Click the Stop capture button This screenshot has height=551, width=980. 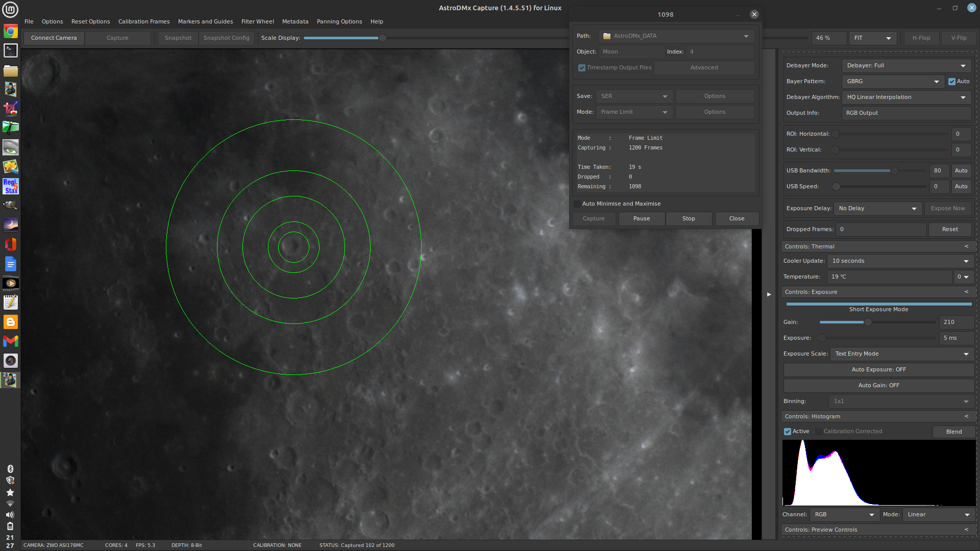pos(688,219)
